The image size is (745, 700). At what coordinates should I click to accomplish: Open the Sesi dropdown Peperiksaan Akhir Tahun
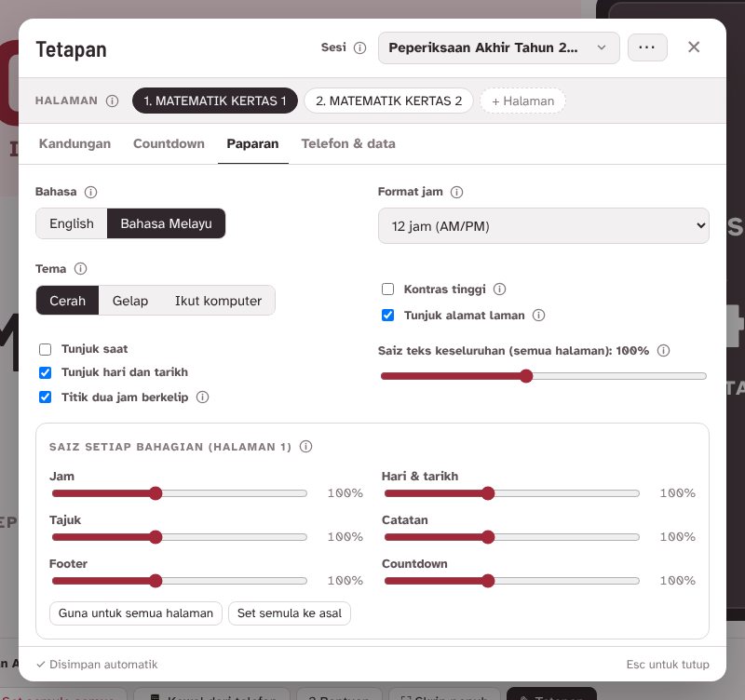[x=499, y=47]
